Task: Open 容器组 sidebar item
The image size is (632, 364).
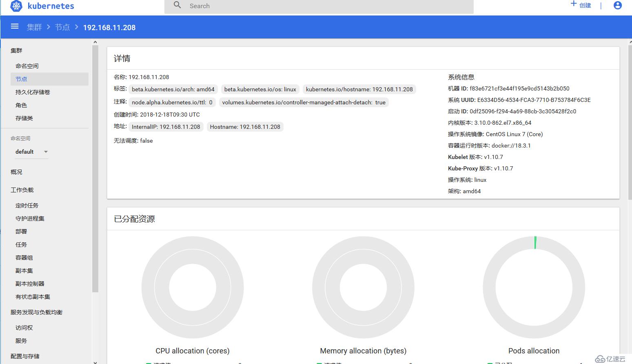Action: 24,258
